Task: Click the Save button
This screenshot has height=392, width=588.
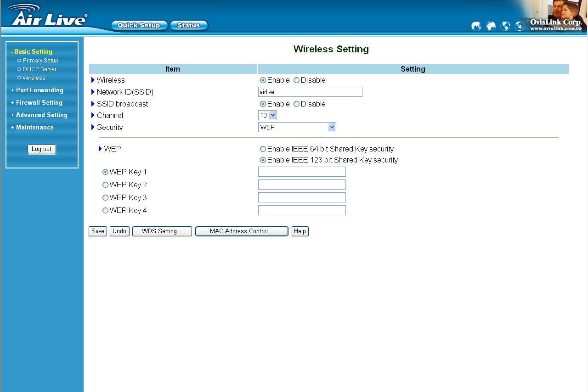Action: (x=98, y=231)
